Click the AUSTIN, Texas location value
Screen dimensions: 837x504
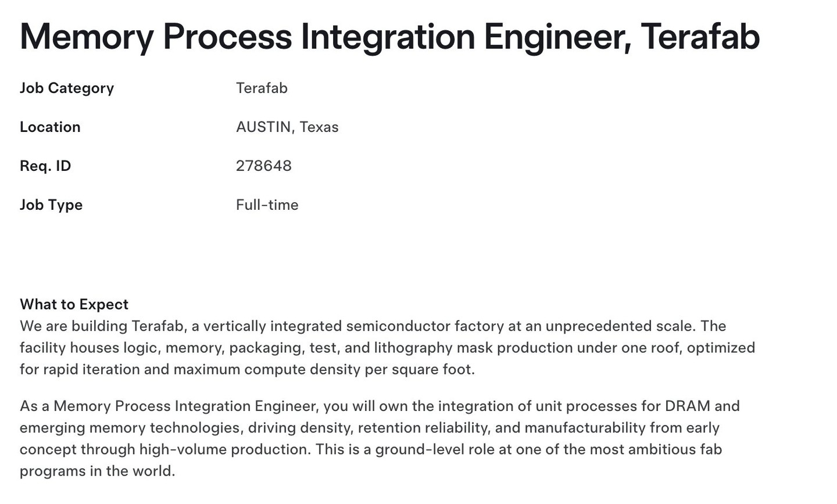[287, 127]
